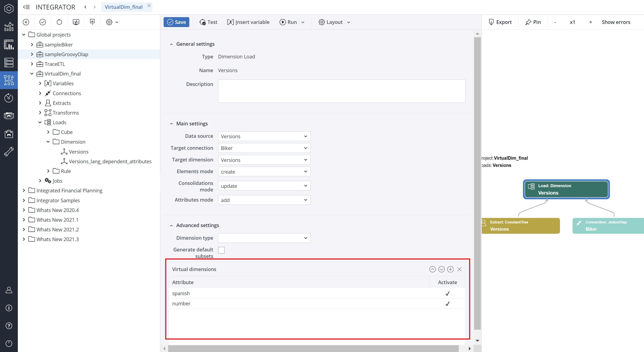Open the help question mark icon in sidebar
644x352 pixels.
click(x=9, y=326)
